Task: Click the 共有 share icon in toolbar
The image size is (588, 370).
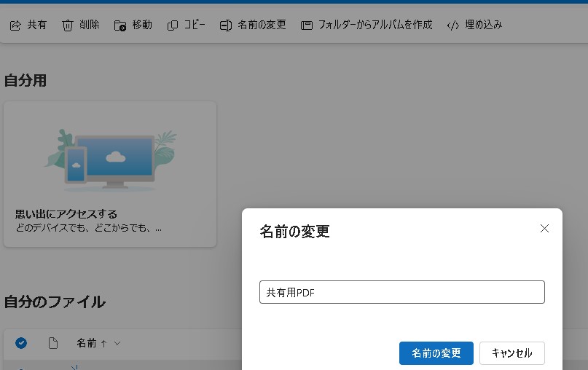Action: (x=15, y=25)
